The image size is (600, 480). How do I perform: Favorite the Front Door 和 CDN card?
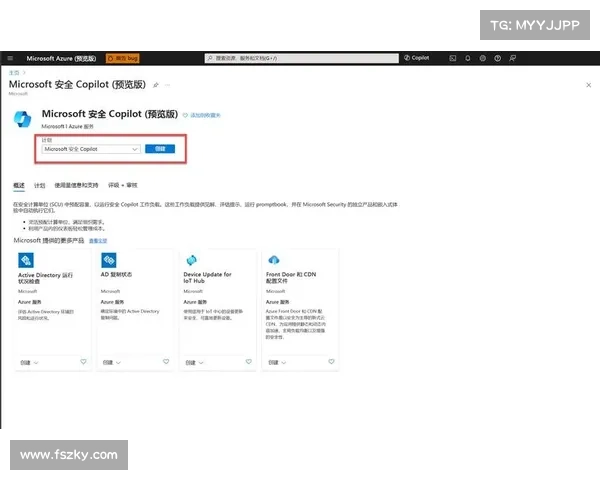click(331, 362)
